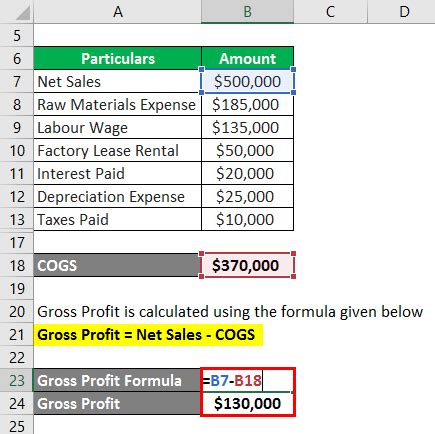Click the formula cell showing =B7-B18
The height and width of the screenshot is (434, 435).
pos(247,381)
